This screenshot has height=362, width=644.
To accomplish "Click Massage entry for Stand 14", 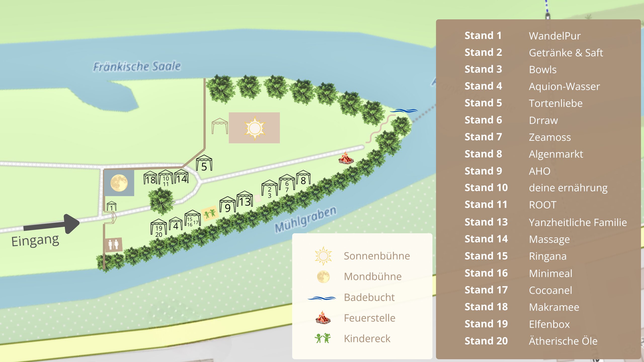I will click(x=549, y=240).
